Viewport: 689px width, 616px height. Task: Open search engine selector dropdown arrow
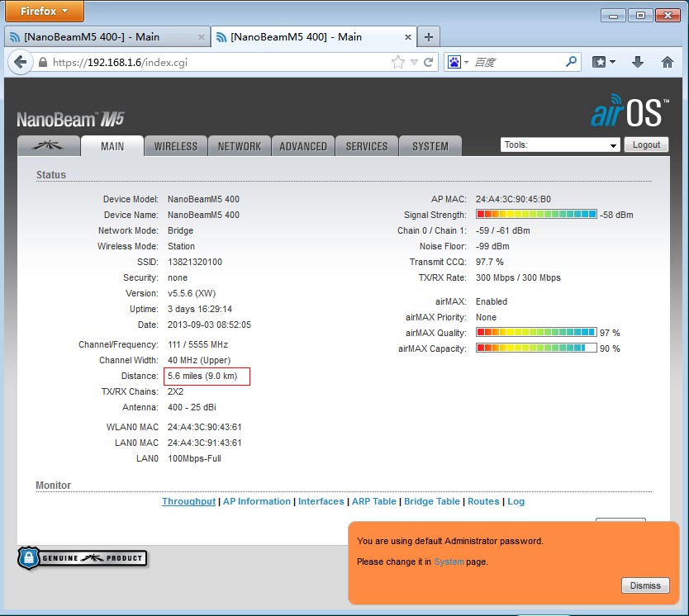click(466, 63)
